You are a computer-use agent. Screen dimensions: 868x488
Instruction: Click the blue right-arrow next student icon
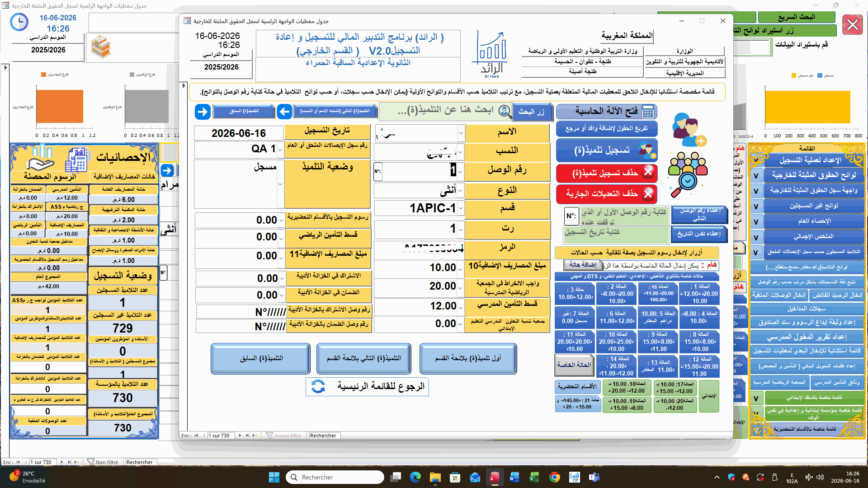click(203, 112)
